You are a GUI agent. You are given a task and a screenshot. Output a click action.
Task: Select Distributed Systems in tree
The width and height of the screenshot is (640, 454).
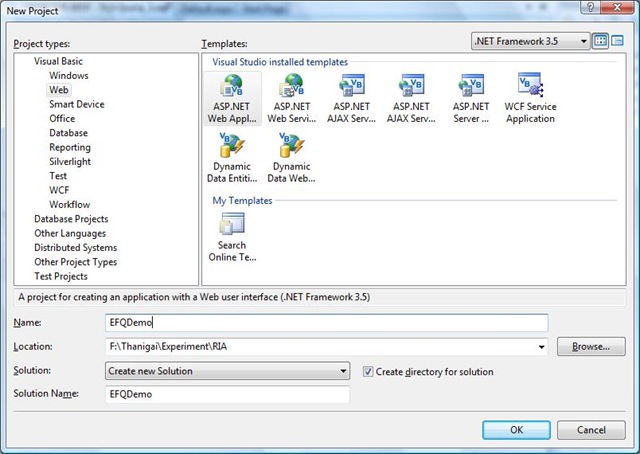click(x=76, y=247)
